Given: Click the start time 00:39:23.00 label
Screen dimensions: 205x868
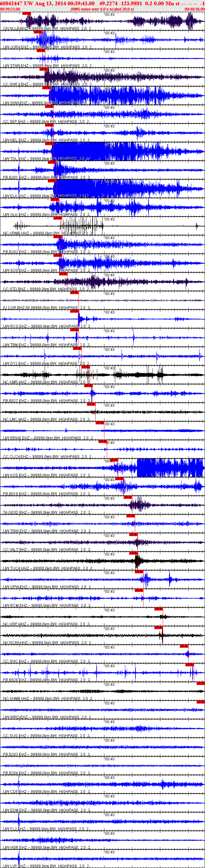Looking at the screenshot, I should point(10,9).
